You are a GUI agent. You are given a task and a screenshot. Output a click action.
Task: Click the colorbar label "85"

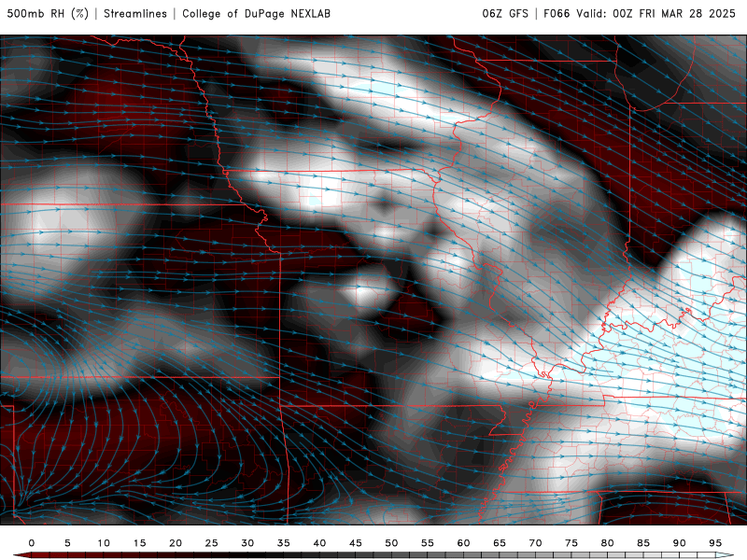(x=643, y=543)
